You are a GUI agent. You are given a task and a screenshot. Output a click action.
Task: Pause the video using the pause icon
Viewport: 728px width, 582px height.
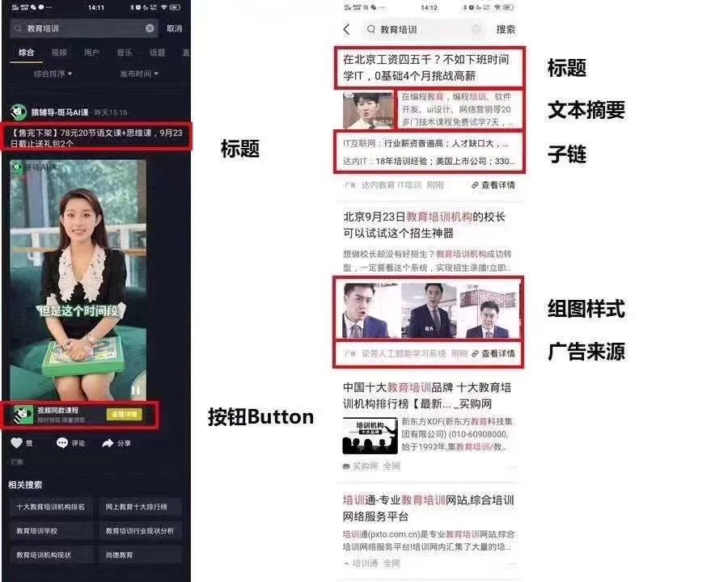coord(136,390)
